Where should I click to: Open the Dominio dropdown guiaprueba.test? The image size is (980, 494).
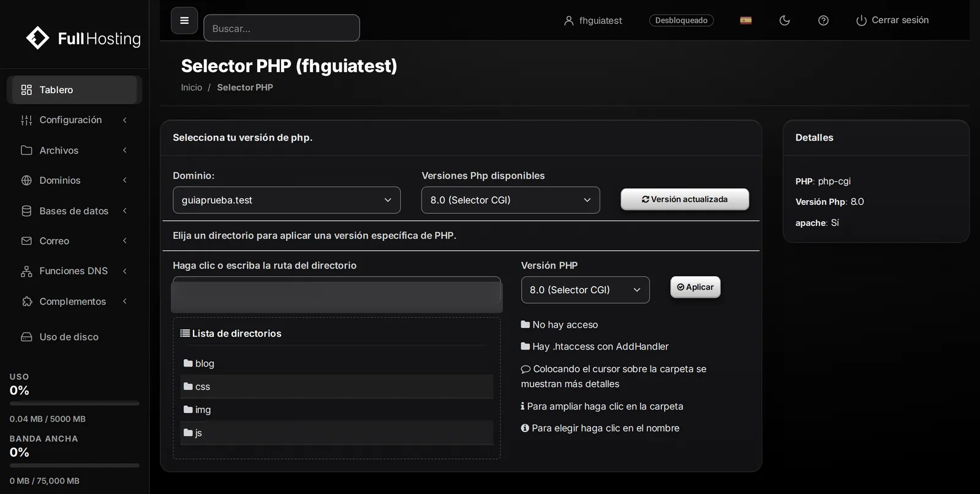287,200
